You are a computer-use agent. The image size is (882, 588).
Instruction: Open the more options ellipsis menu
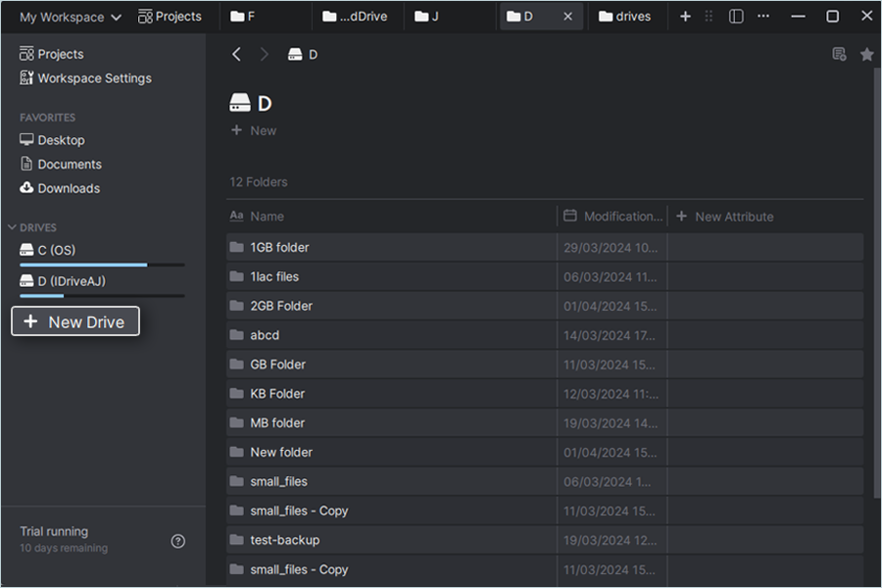763,17
